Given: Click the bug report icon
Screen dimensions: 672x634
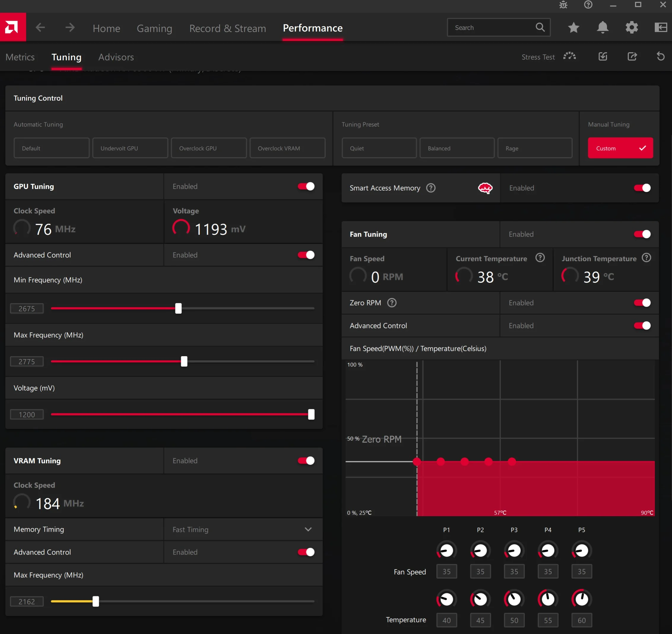Looking at the screenshot, I should coord(563,5).
